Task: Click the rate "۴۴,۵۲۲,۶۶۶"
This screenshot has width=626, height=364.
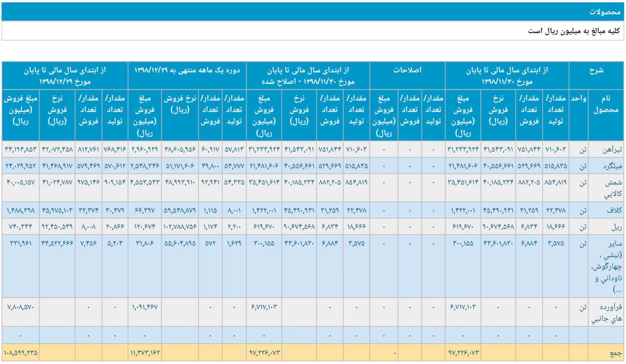Action: [x=57, y=243]
